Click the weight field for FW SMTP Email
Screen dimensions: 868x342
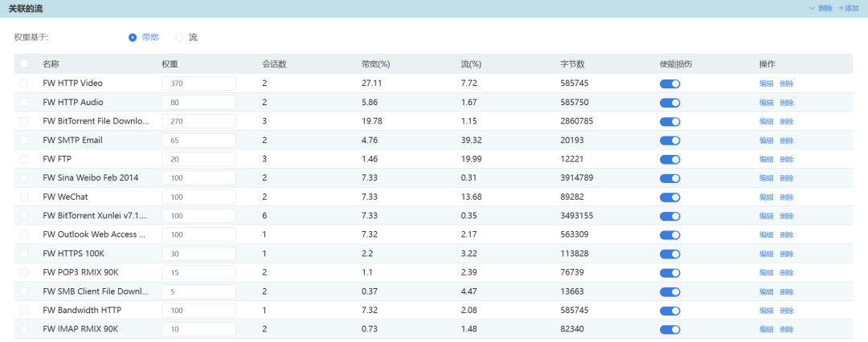(198, 140)
